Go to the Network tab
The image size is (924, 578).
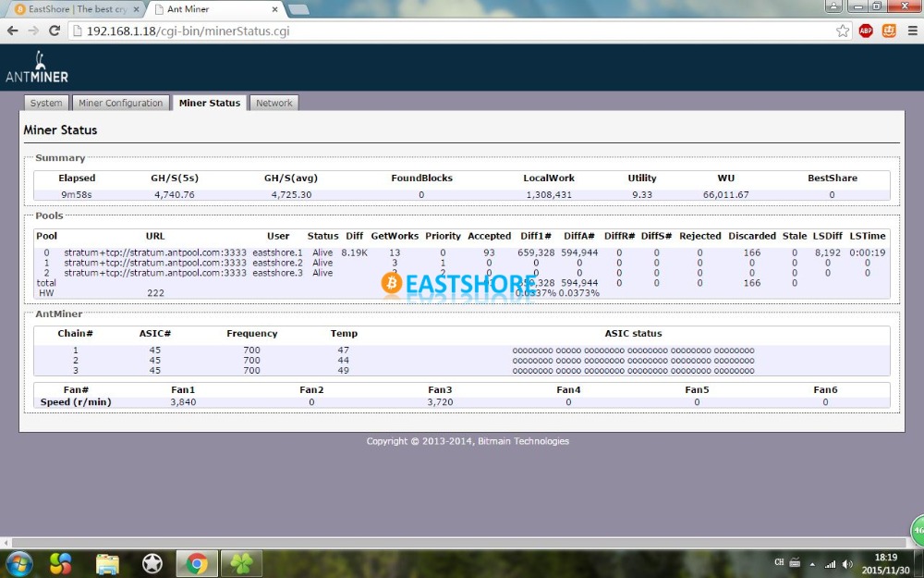point(274,103)
